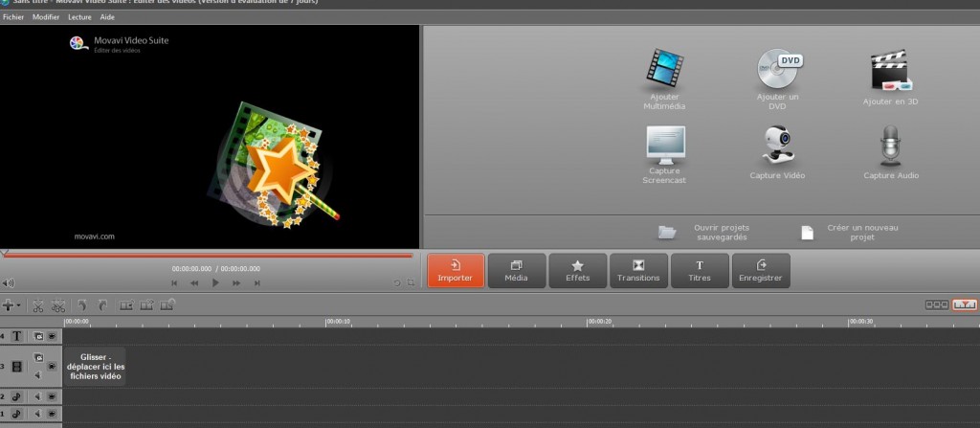Click the middle clip share icon in toolbar

coord(146,305)
